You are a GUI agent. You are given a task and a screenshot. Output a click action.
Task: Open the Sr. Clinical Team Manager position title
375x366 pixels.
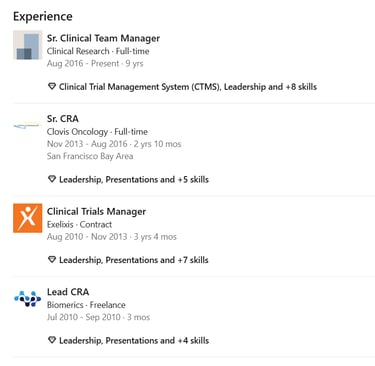pos(103,38)
